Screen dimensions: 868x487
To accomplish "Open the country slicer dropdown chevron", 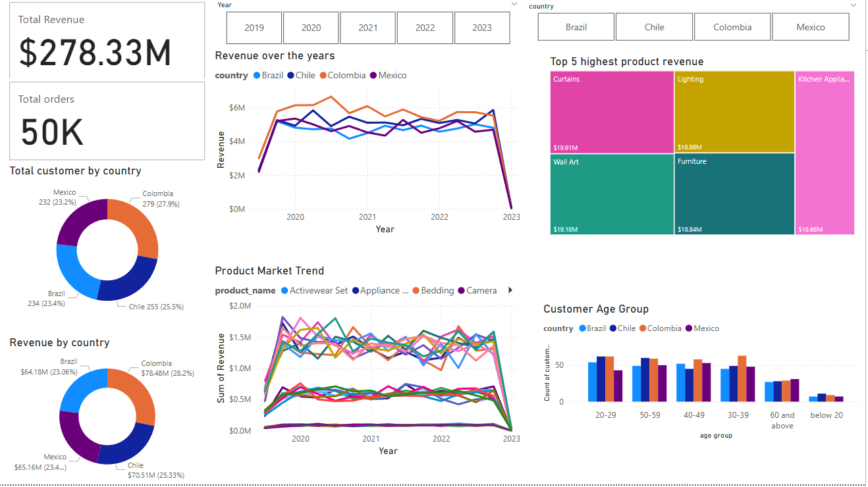I will 854,6.
